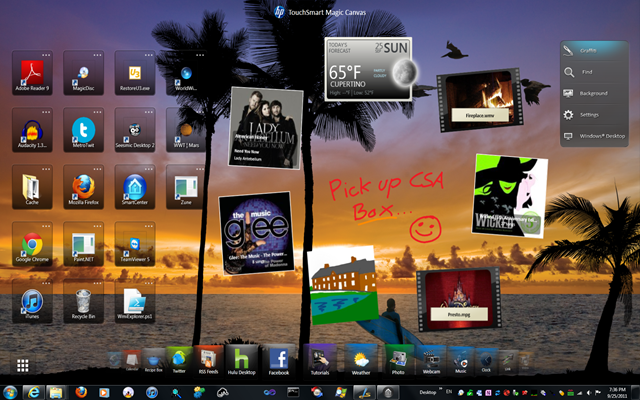Play the Presto.mpg video clip
Screen dimensions: 640x400
459,299
